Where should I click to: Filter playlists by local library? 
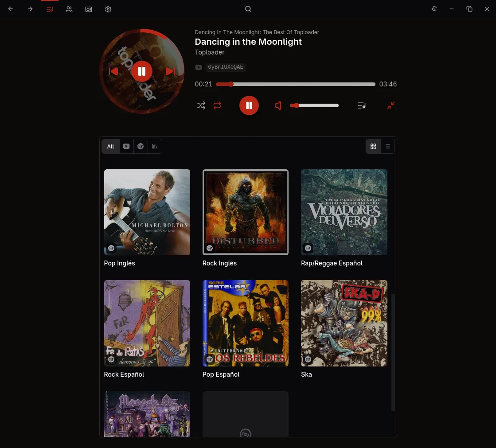click(154, 146)
